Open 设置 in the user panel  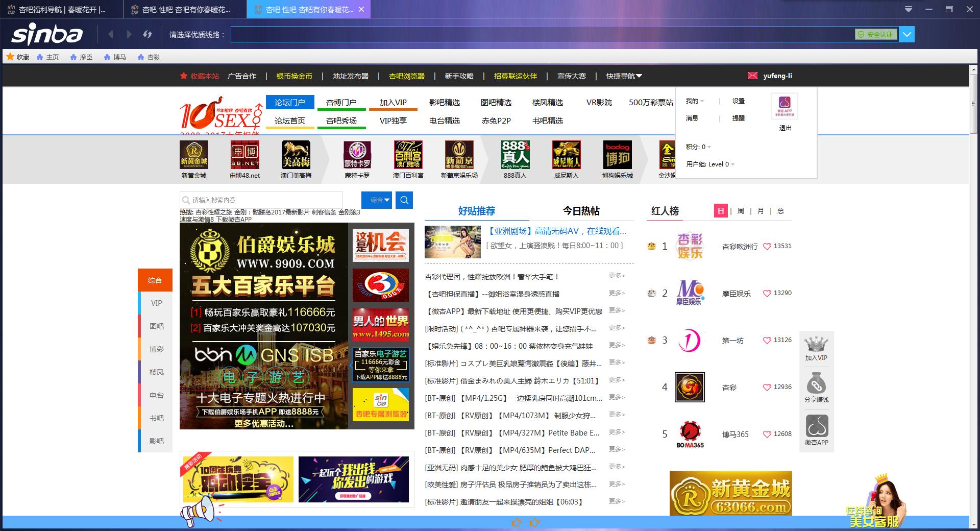point(739,101)
